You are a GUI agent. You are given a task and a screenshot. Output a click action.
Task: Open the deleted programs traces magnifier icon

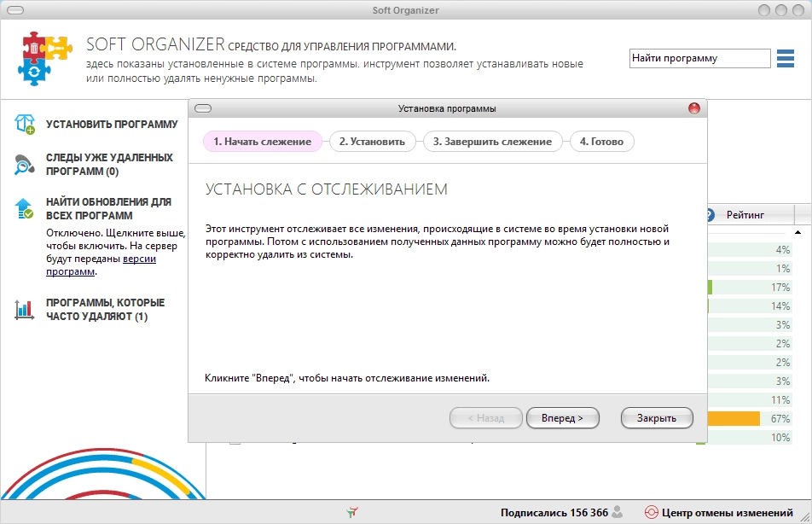click(25, 165)
